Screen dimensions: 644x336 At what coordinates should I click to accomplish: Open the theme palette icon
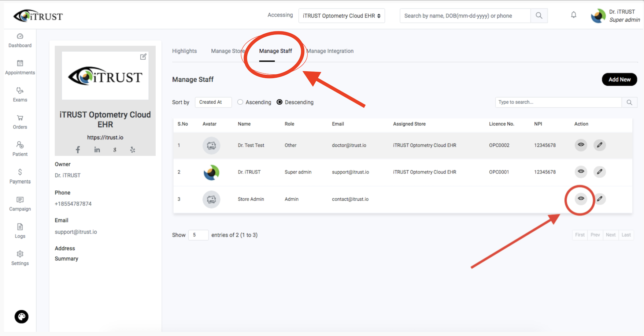click(21, 317)
